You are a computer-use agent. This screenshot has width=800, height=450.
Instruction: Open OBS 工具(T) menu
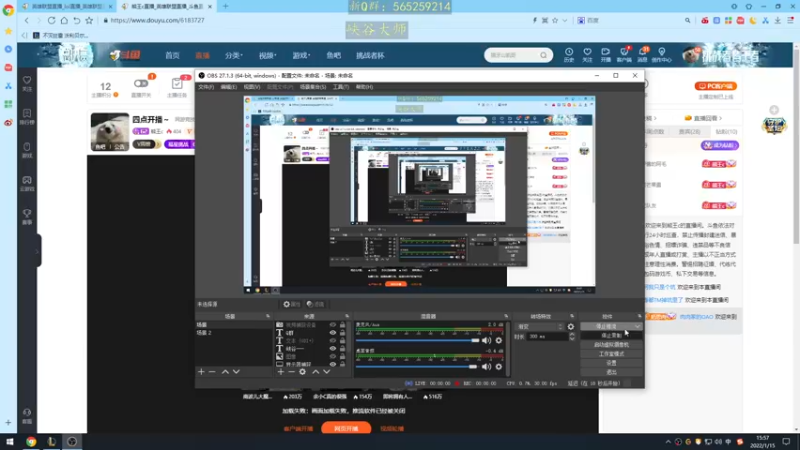click(341, 87)
